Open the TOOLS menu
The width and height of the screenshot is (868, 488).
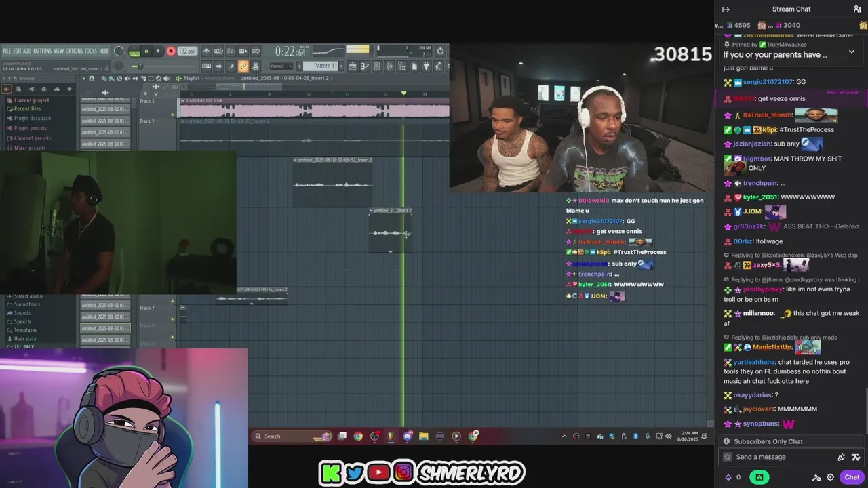click(x=91, y=51)
